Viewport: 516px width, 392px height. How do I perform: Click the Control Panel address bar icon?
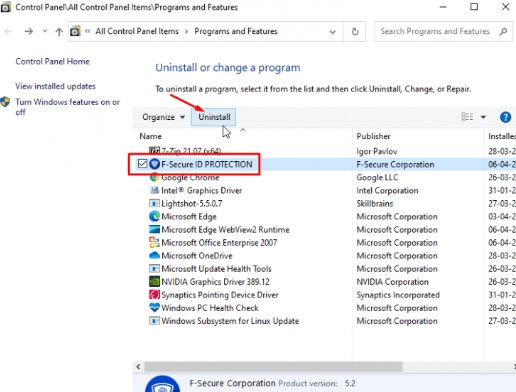click(x=75, y=31)
